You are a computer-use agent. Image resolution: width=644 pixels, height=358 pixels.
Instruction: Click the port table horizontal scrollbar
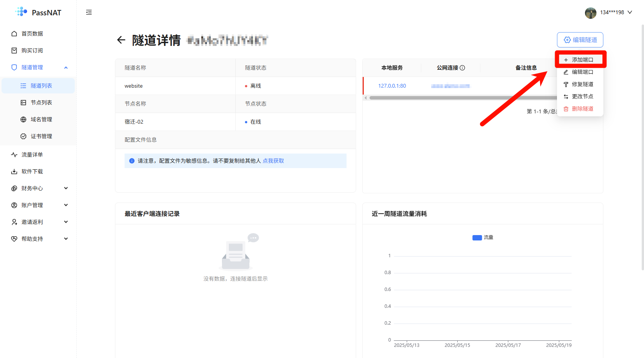(x=460, y=98)
